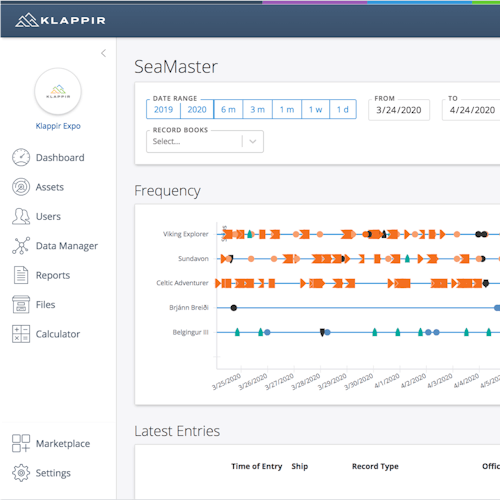The width and height of the screenshot is (500, 500).
Task: Click the Celtic Adventurer row label
Action: [182, 283]
